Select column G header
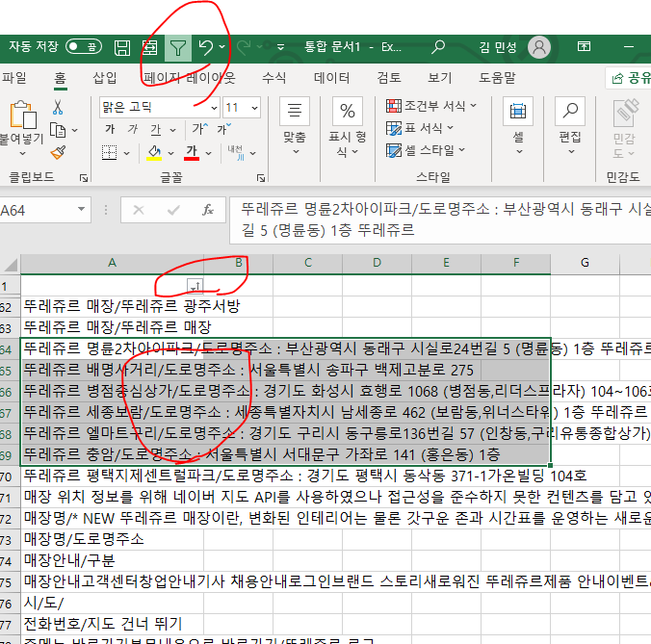Image resolution: width=651 pixels, height=644 pixels. (x=585, y=263)
